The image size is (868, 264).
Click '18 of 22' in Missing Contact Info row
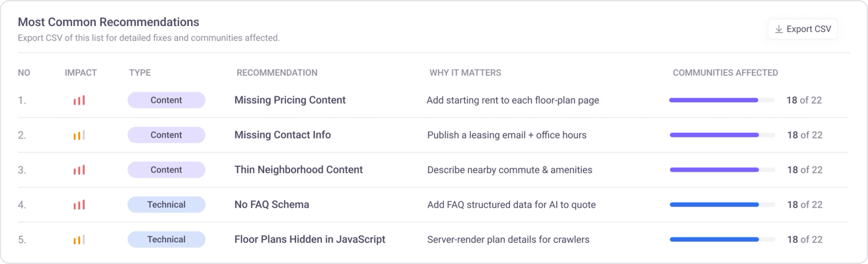click(805, 135)
